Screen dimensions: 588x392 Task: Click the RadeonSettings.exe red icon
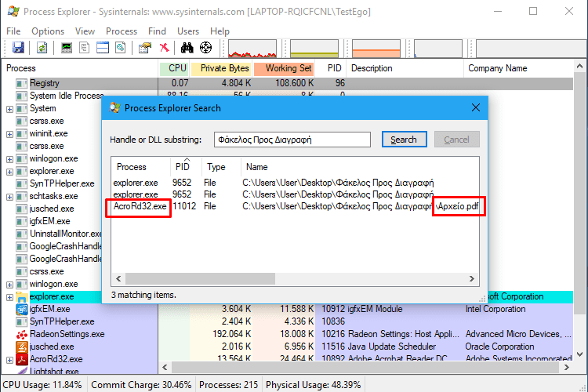point(22,334)
